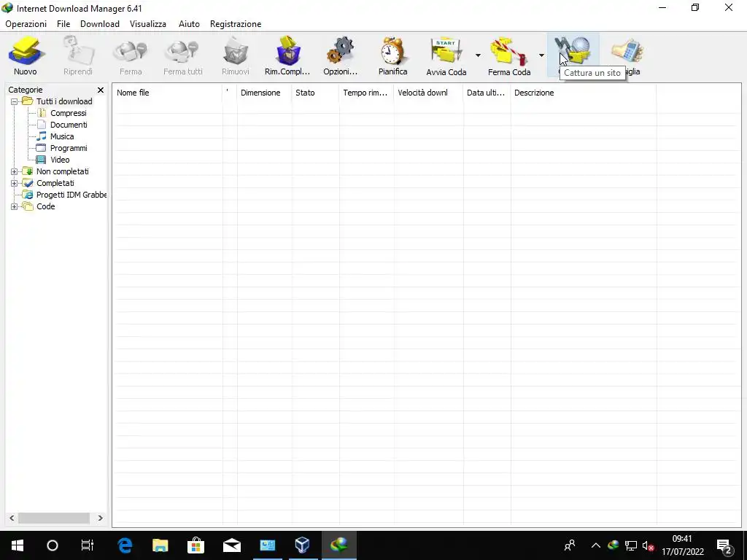Click the Rim.Compl... toolbar icon
The image size is (747, 560).
(287, 51)
